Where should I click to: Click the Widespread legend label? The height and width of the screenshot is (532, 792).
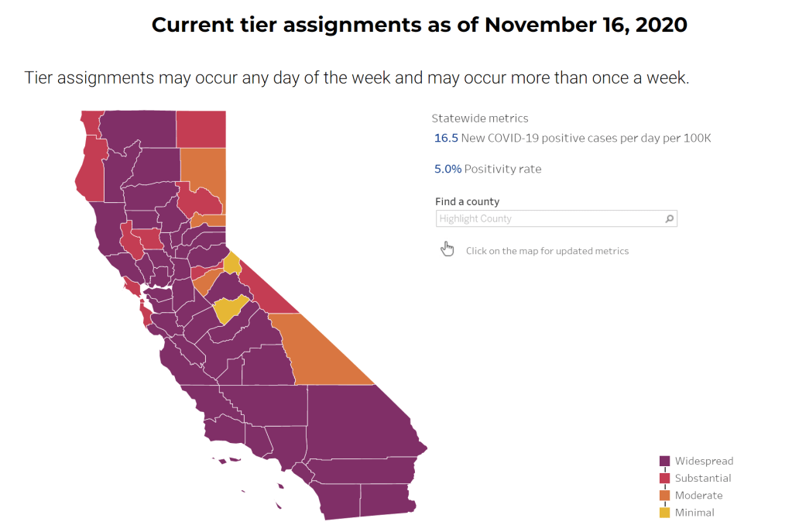pyautogui.click(x=704, y=462)
